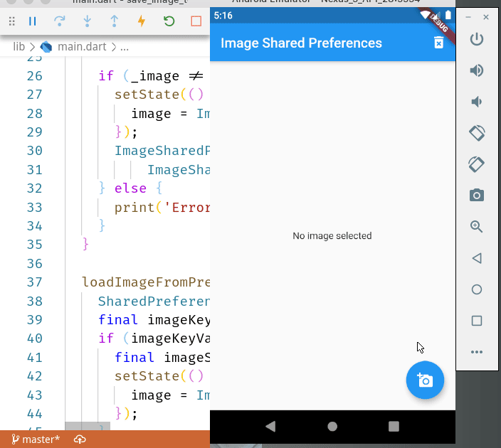Open emulator extended controls (three dots)
This screenshot has width=501, height=448.
point(477,352)
